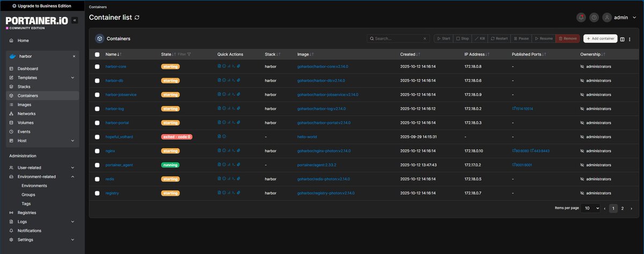This screenshot has height=254, width=644.
Task: Go to Dashboard in the sidebar
Action: point(28,69)
